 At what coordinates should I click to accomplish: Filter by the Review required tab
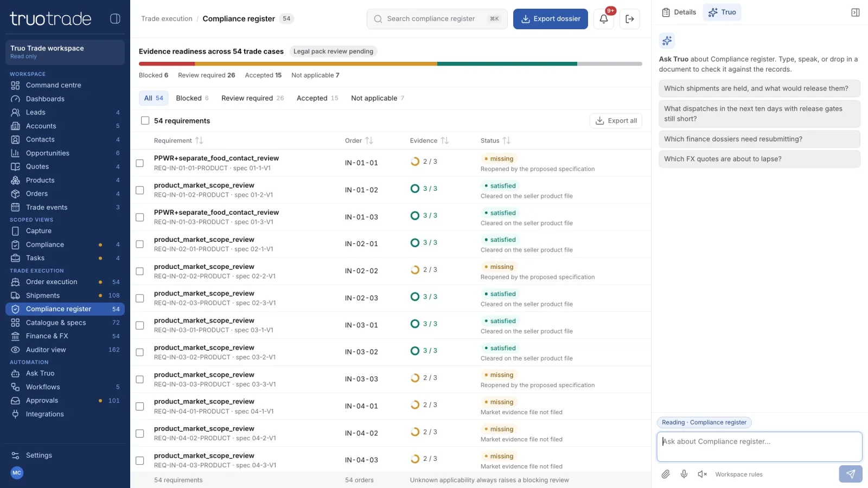click(252, 98)
